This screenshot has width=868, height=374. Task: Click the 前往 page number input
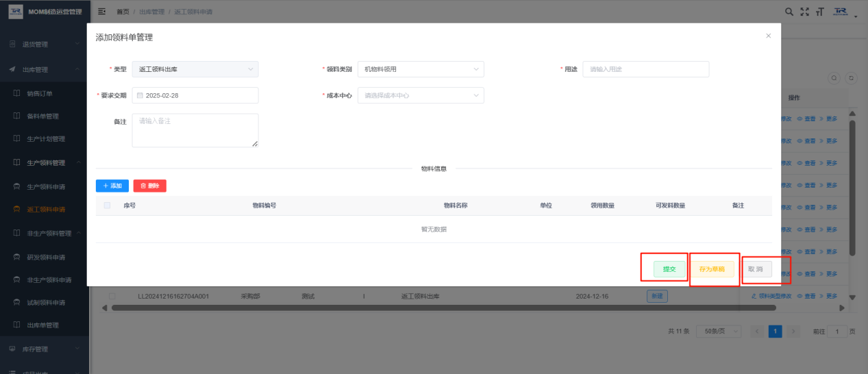click(x=837, y=331)
